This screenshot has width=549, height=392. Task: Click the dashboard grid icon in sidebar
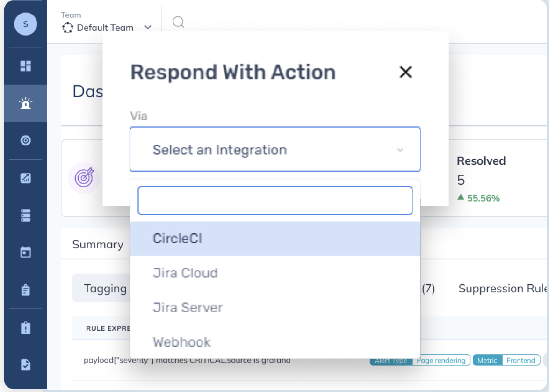click(25, 66)
